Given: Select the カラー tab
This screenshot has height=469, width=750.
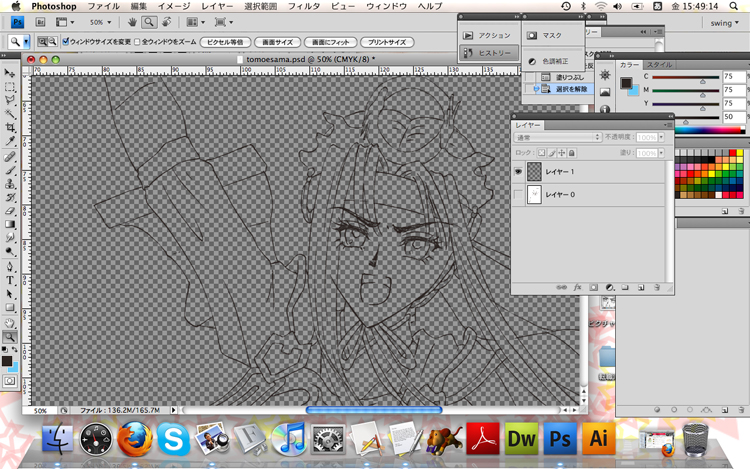Looking at the screenshot, I should coord(629,65).
